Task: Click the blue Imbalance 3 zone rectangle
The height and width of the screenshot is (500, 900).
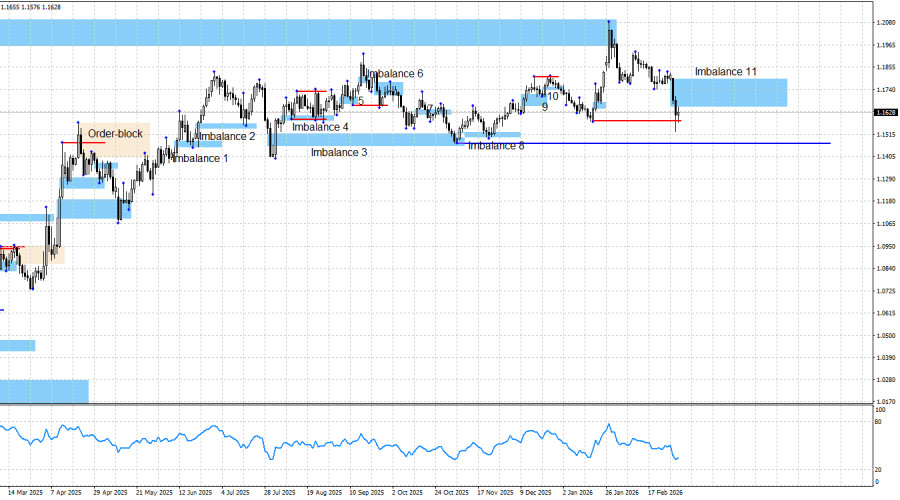Action: pyautogui.click(x=367, y=139)
